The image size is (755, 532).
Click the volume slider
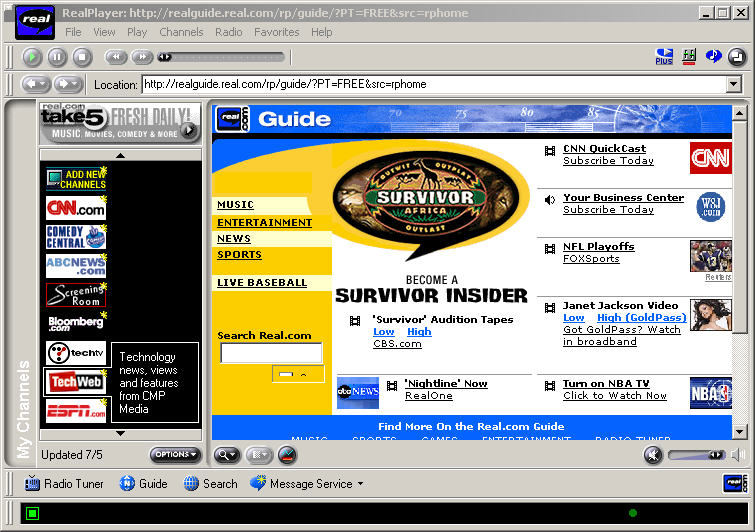click(695, 455)
